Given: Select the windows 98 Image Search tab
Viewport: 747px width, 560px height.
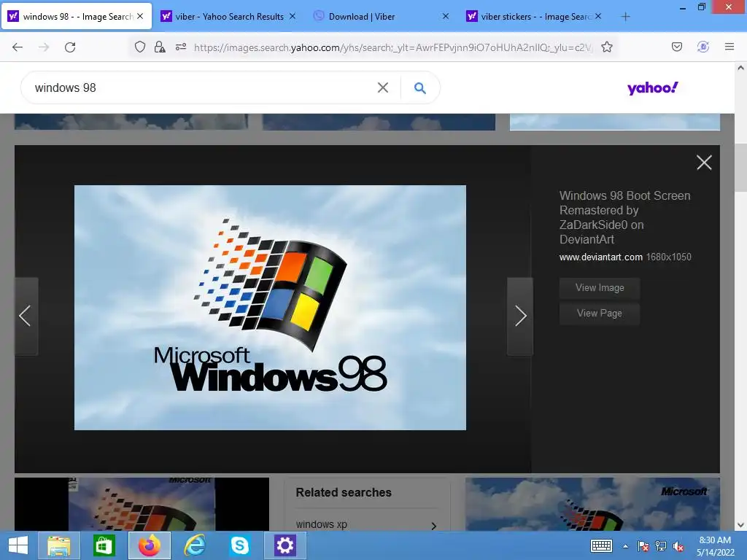Looking at the screenshot, I should tap(77, 17).
